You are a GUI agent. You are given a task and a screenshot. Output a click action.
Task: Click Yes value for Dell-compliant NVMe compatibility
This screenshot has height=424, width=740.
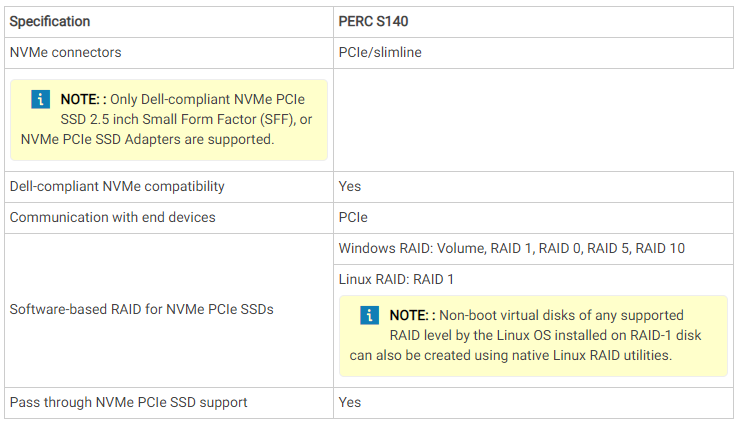350,187
